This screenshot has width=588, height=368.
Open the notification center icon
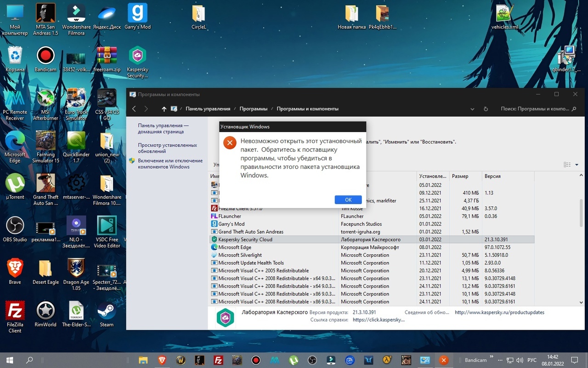(x=574, y=360)
